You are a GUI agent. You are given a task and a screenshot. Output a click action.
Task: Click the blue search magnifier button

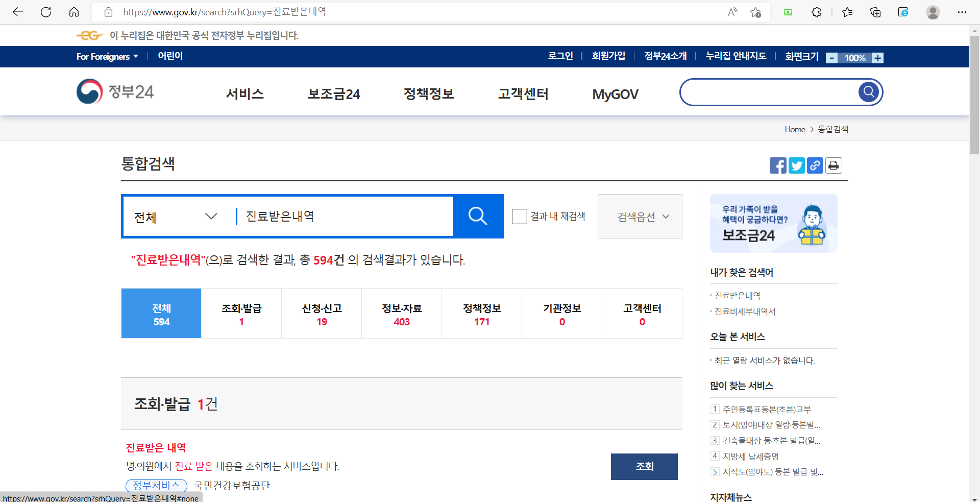pos(478,216)
